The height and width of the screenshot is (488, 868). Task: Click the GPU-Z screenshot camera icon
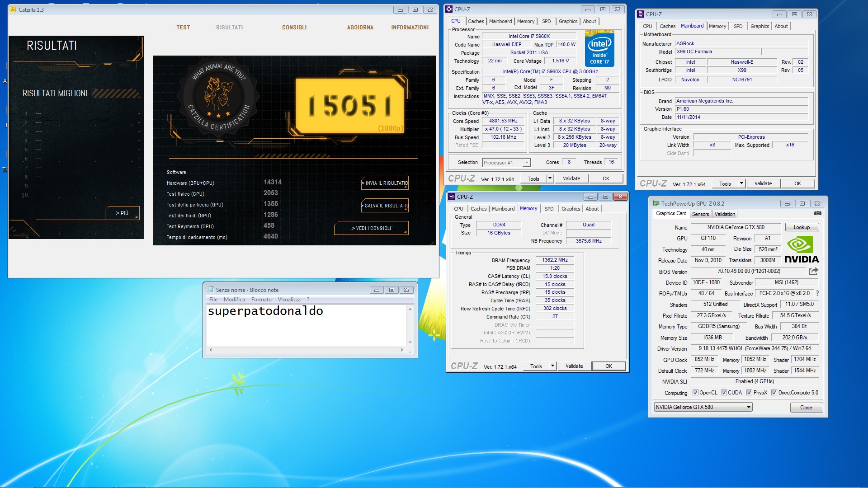(817, 213)
